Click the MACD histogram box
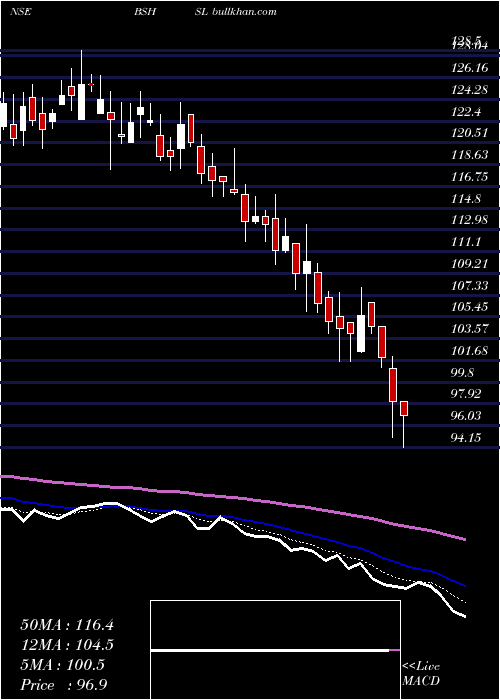 pyautogui.click(x=275, y=650)
